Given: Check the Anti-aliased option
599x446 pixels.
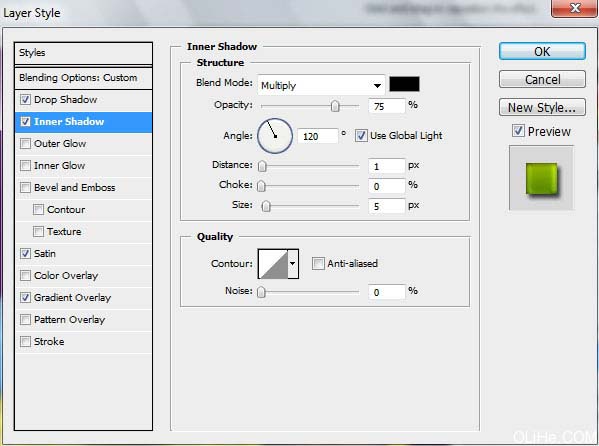Looking at the screenshot, I should point(318,263).
